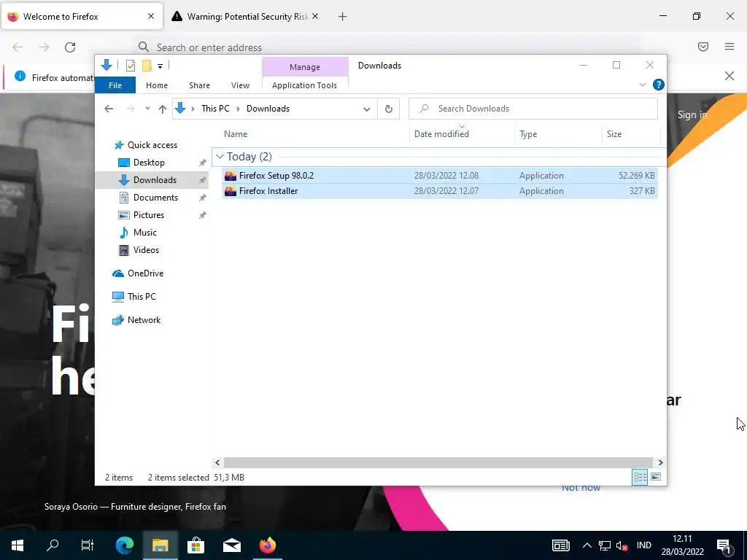747x560 pixels.
Task: Open Save to Pocket icon in Firefox
Action: tap(703, 47)
